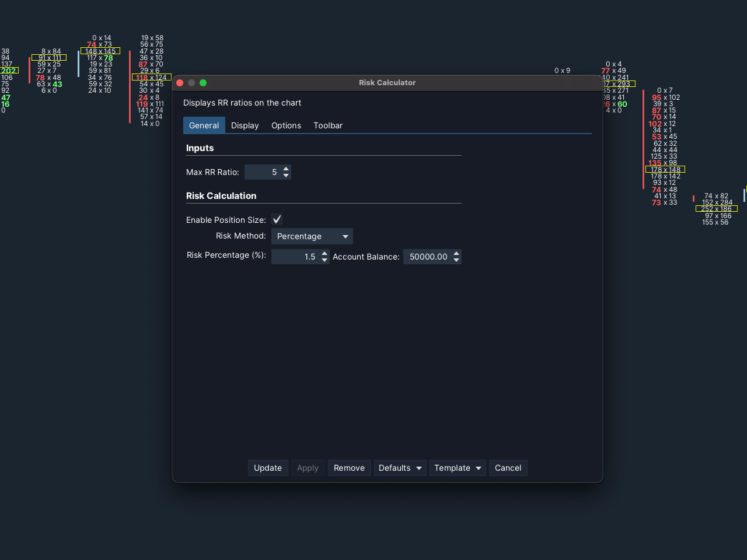Raise Account Balance using up arrow
The image size is (747, 560).
(x=456, y=254)
